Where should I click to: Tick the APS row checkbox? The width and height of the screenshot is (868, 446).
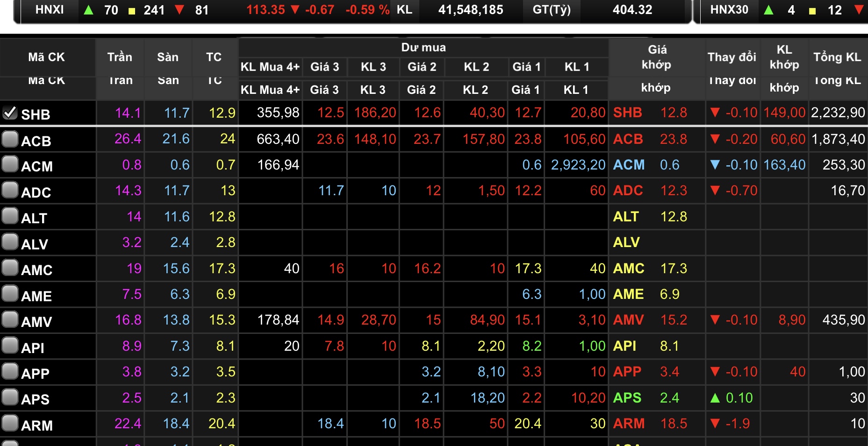[x=10, y=397]
